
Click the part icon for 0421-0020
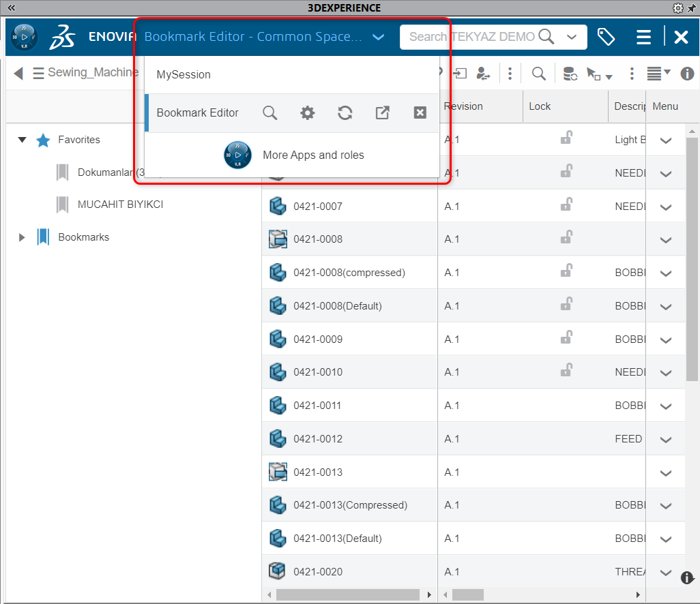pyautogui.click(x=277, y=571)
